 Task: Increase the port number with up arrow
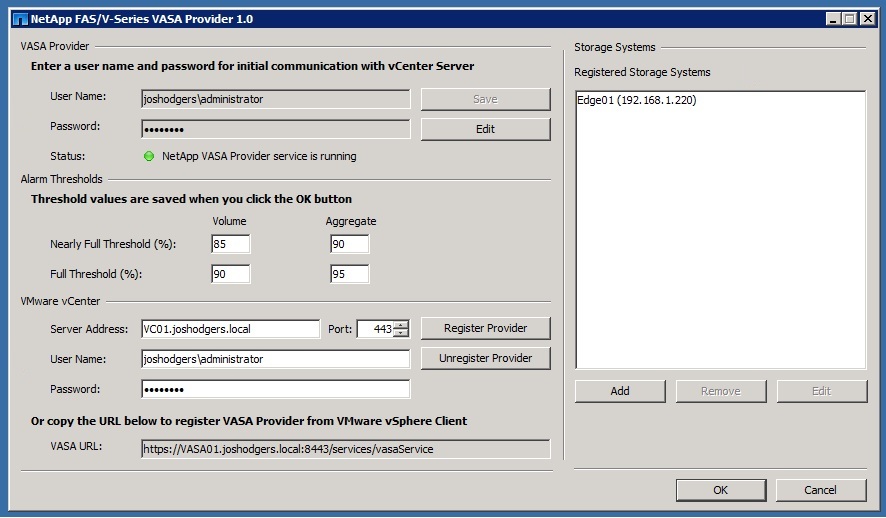pos(401,324)
